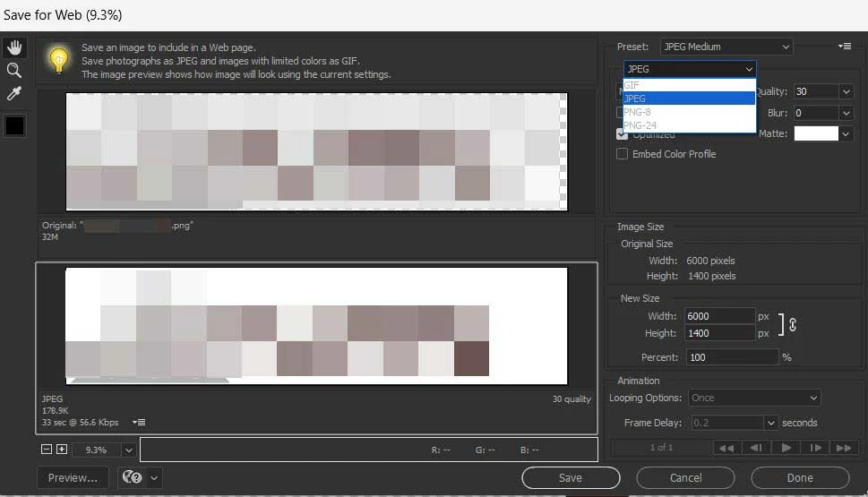
Task: Click the browser preview icon
Action: pos(132,477)
